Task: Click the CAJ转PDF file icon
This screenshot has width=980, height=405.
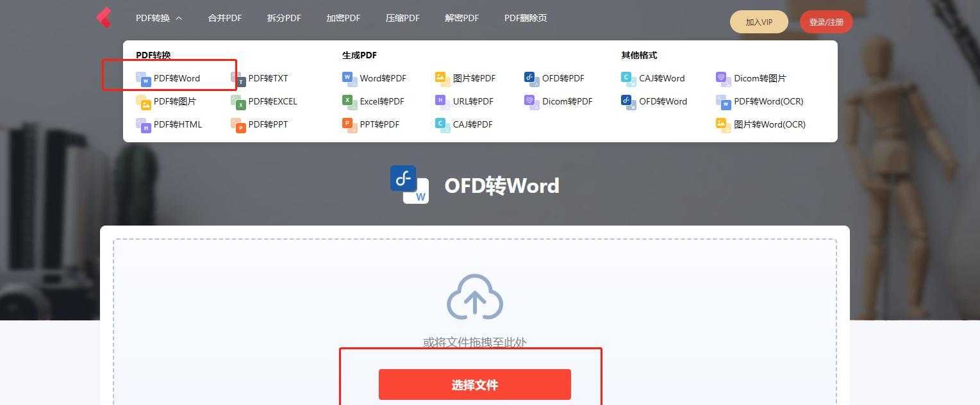Action: click(442, 125)
